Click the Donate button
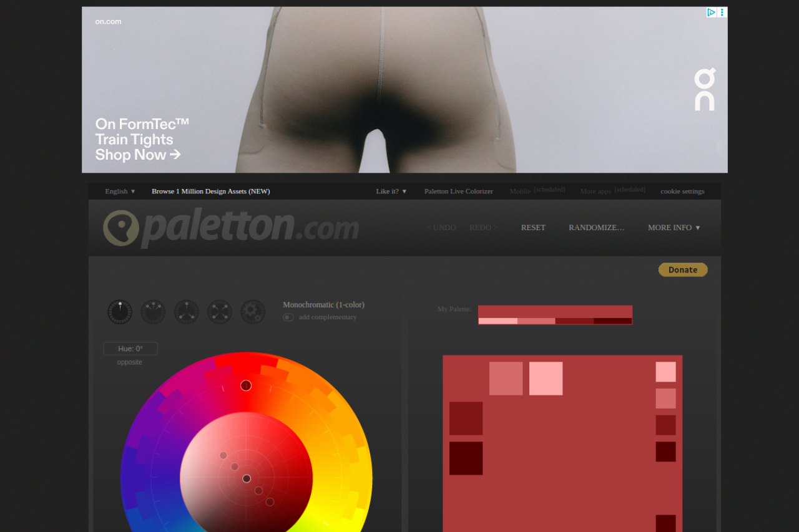Viewport: 799px width, 532px height. tap(683, 269)
